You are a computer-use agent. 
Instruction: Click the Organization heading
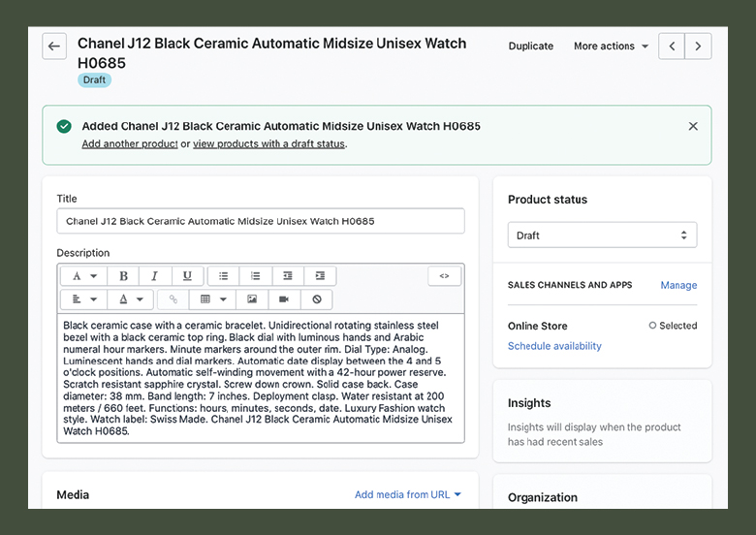[543, 497]
